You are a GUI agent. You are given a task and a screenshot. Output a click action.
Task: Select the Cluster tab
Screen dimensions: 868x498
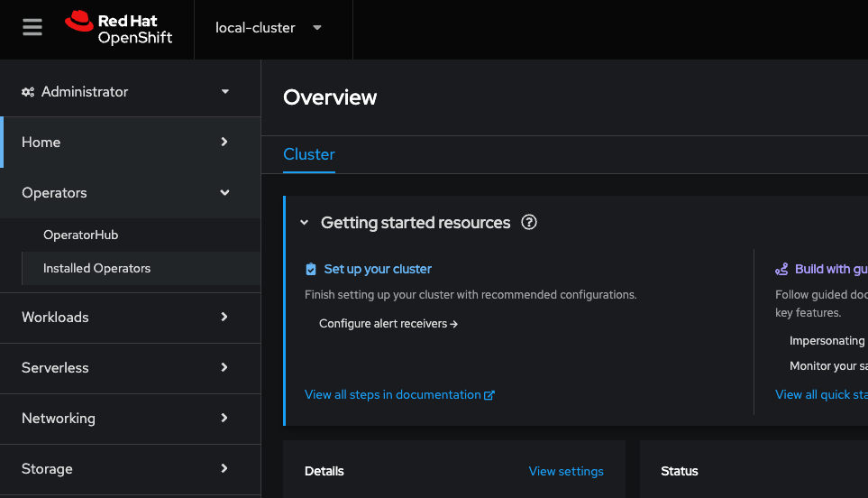[x=309, y=154]
